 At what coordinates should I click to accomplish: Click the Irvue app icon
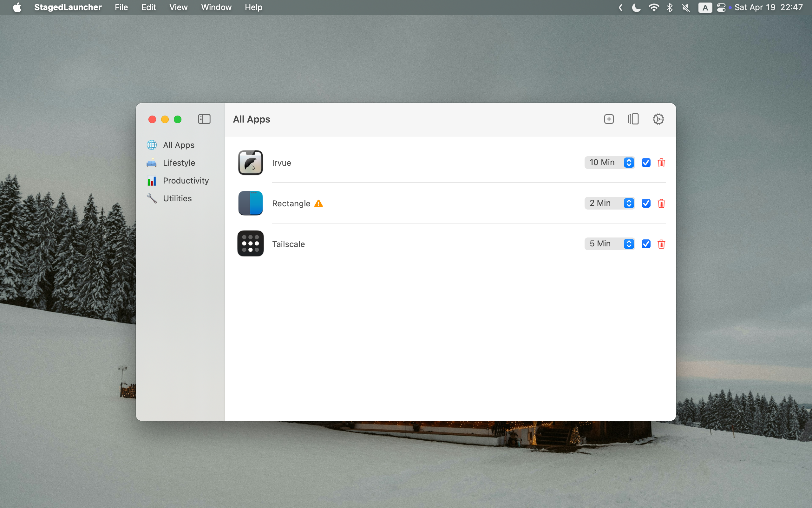[250, 163]
